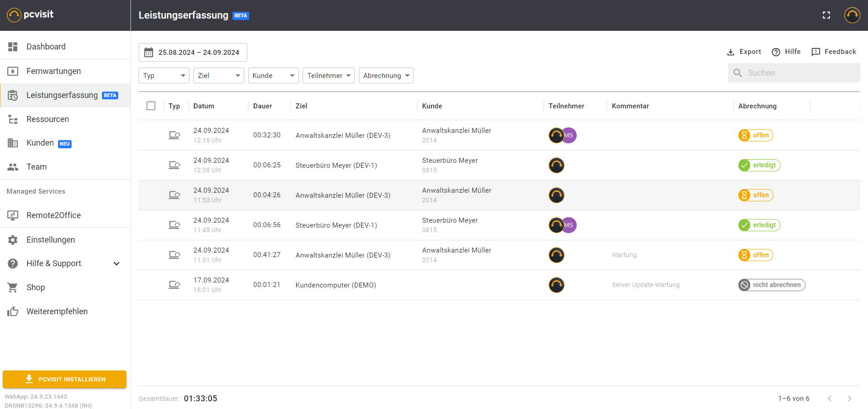Go to next page arrow
868x409 pixels.
[x=849, y=399]
